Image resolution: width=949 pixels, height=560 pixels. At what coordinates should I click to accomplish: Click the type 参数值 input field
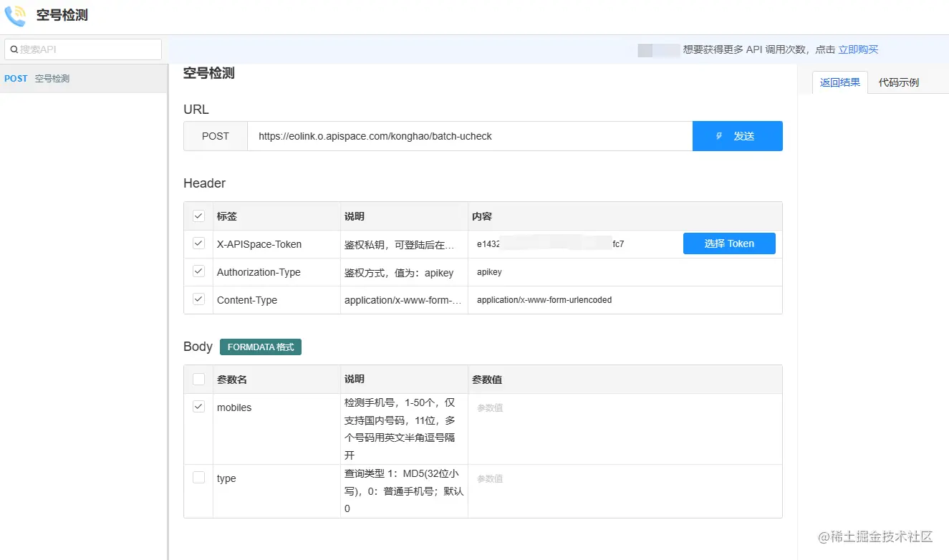[x=625, y=478]
